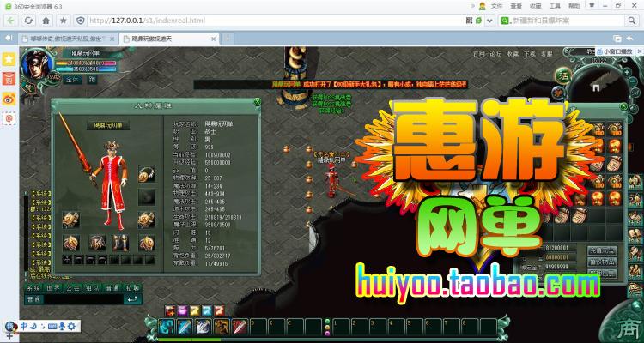Open IME settings gear icon
644x343 pixels.
coord(71,327)
